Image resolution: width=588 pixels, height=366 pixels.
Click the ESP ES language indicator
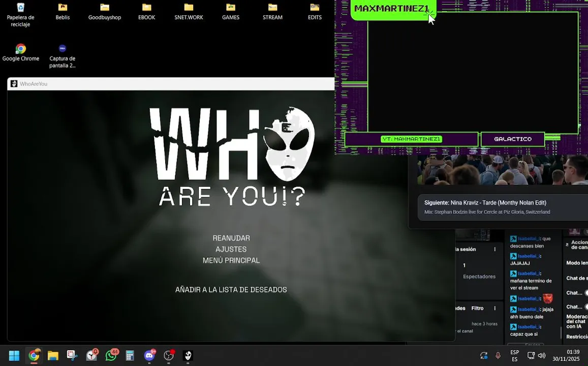(514, 355)
